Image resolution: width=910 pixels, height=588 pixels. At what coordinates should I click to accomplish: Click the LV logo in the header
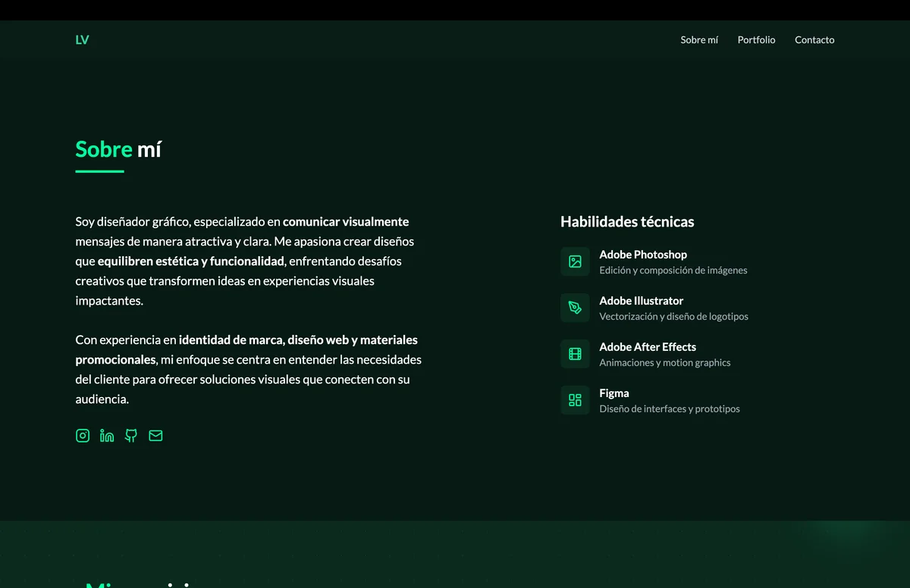pos(82,40)
